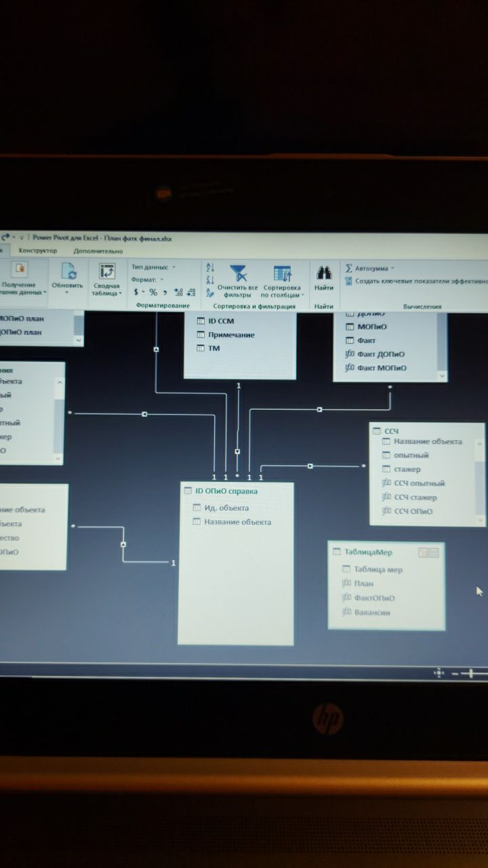
Task: Select ССЧ стажер measure
Action: [409, 498]
